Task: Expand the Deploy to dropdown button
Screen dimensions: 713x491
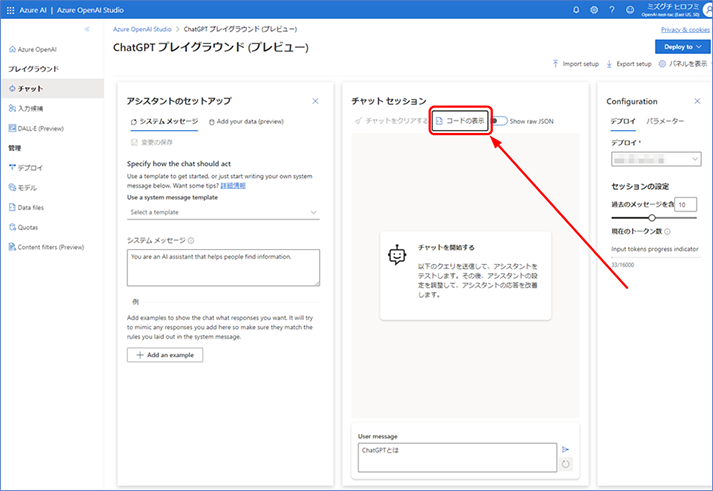Action: pyautogui.click(x=682, y=46)
